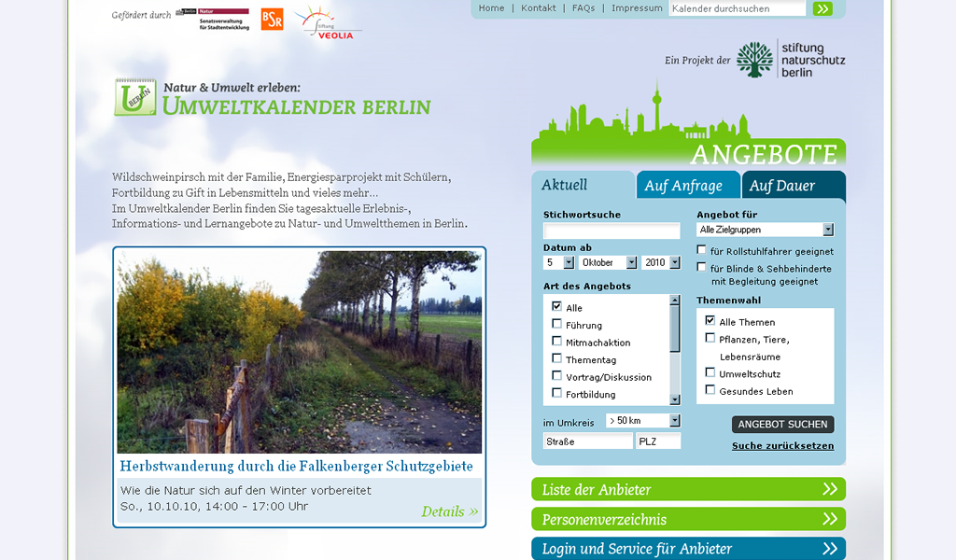
Task: Check the Thementag checkbox
Action: [556, 358]
